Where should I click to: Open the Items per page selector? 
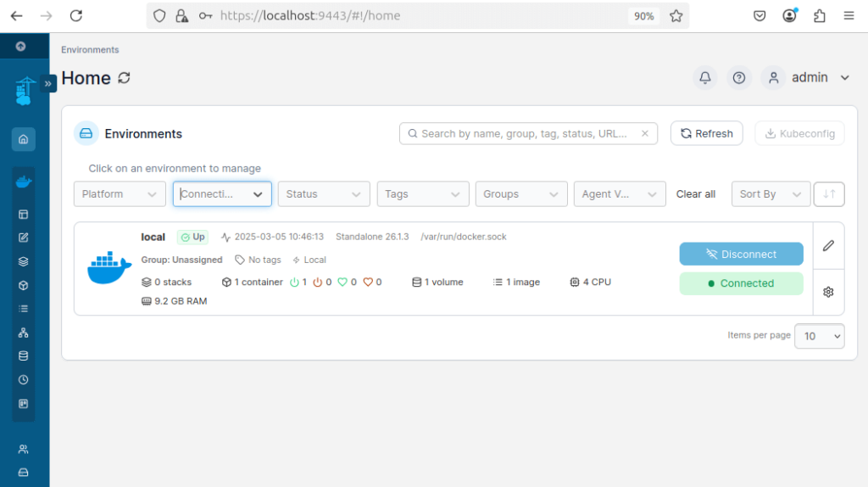click(819, 336)
